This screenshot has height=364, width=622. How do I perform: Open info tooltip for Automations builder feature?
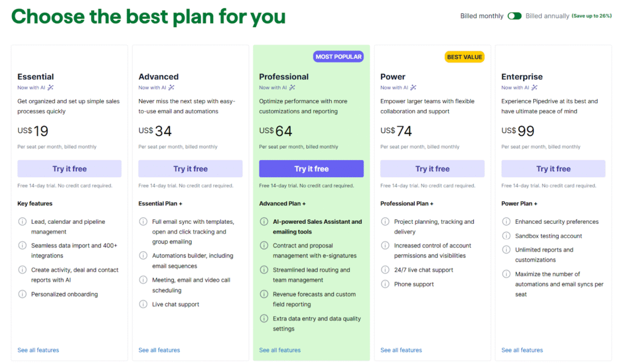(x=143, y=255)
